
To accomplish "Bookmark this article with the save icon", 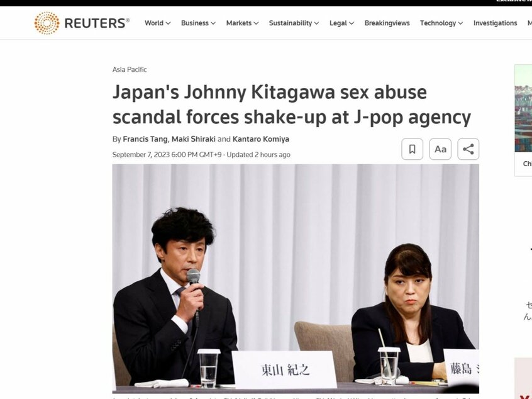I will [x=413, y=149].
